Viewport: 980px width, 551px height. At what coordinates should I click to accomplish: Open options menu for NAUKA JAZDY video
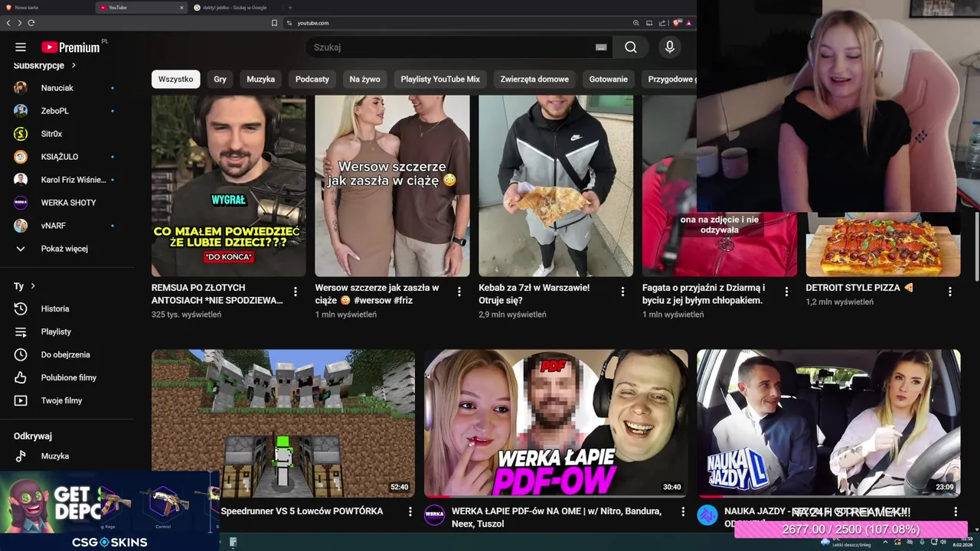coord(955,511)
